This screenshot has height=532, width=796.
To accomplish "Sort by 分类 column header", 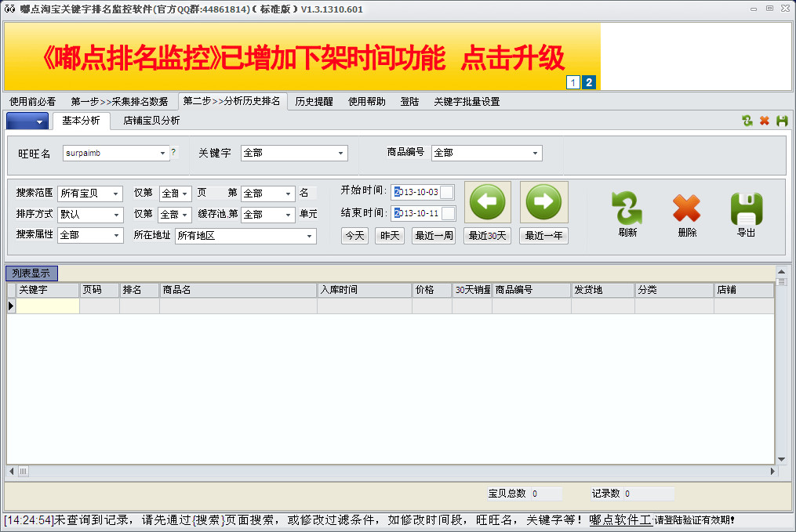I will click(x=674, y=290).
